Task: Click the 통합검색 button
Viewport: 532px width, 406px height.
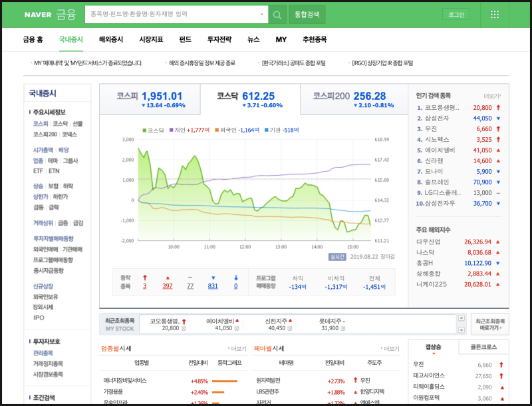Action: pos(307,15)
